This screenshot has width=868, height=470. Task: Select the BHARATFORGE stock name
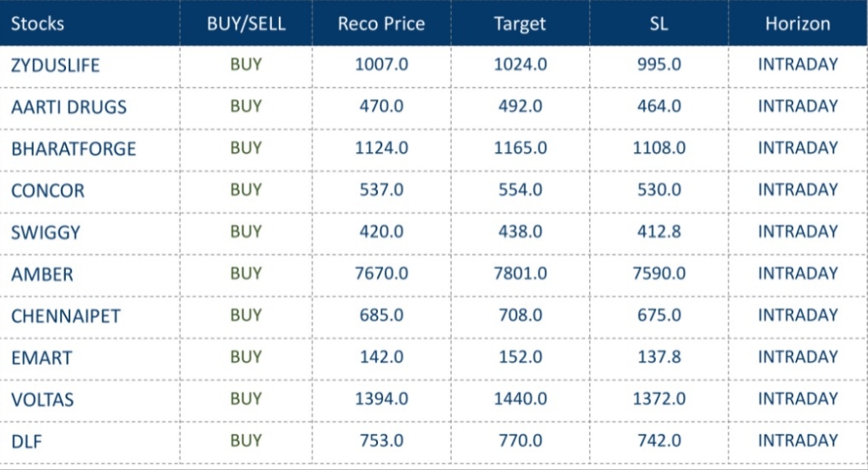74,149
